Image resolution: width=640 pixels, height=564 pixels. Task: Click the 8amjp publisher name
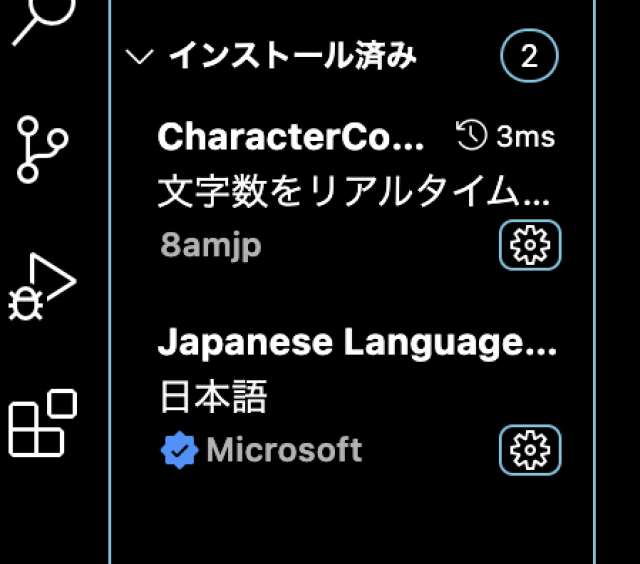click(210, 245)
